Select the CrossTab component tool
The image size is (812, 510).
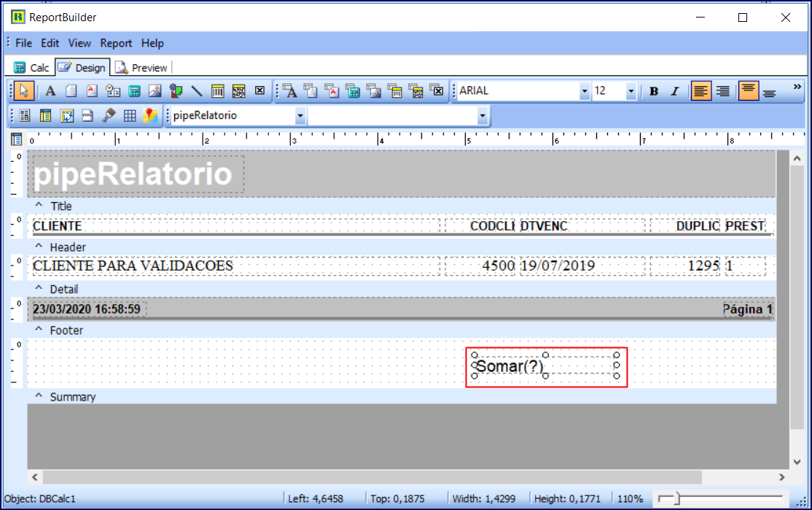(67, 115)
